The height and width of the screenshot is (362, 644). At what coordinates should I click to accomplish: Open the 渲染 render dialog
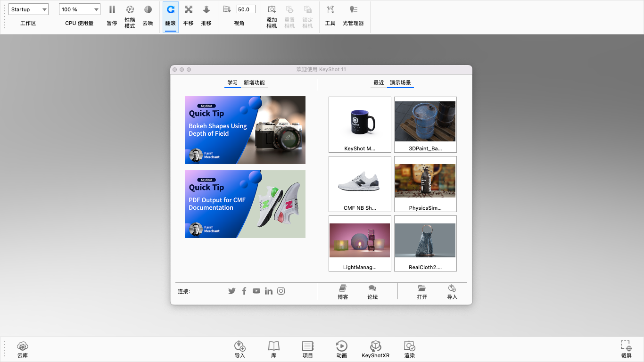pos(409,349)
